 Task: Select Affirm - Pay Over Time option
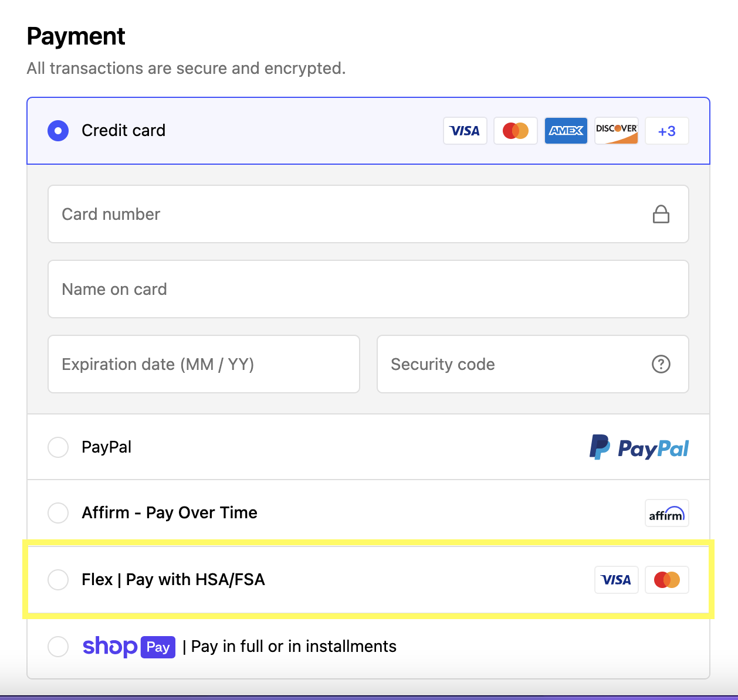pyautogui.click(x=58, y=512)
